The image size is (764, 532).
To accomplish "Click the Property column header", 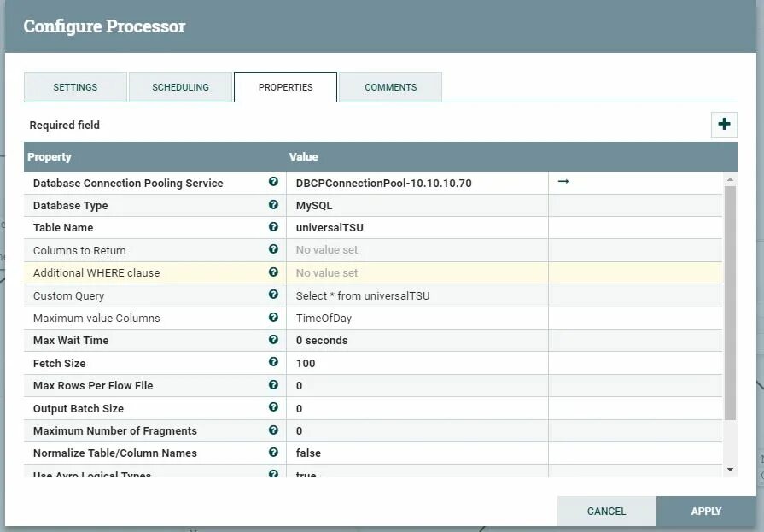I will click(x=50, y=156).
